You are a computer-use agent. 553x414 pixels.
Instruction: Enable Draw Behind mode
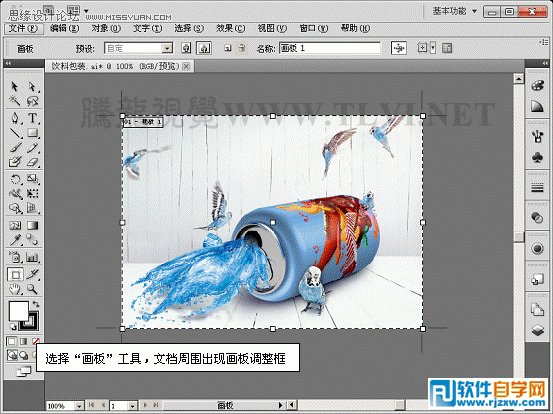point(24,355)
